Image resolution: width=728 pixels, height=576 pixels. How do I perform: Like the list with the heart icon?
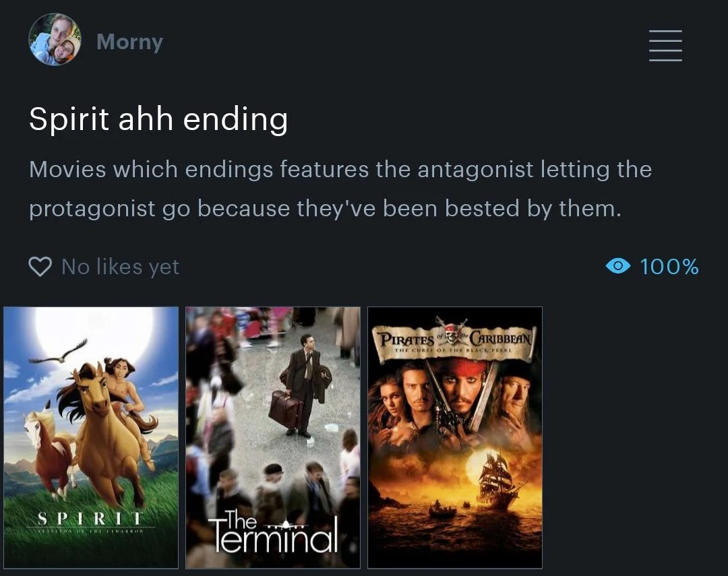40,267
